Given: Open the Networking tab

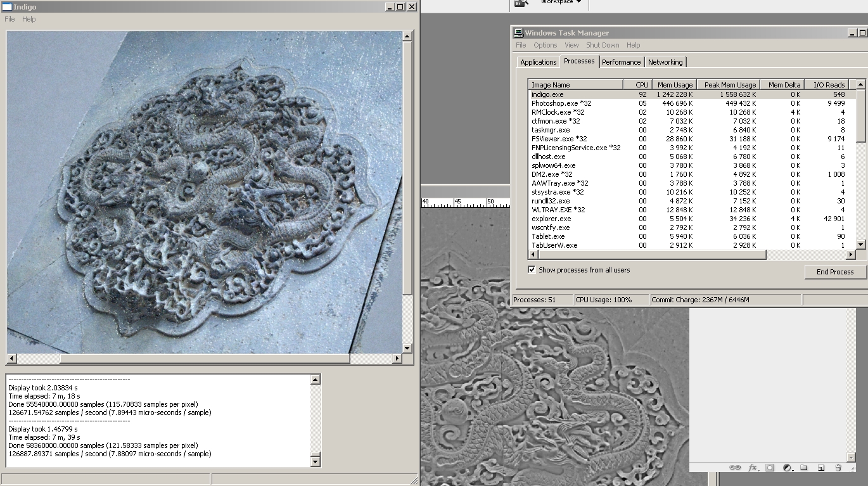Looking at the screenshot, I should [665, 62].
